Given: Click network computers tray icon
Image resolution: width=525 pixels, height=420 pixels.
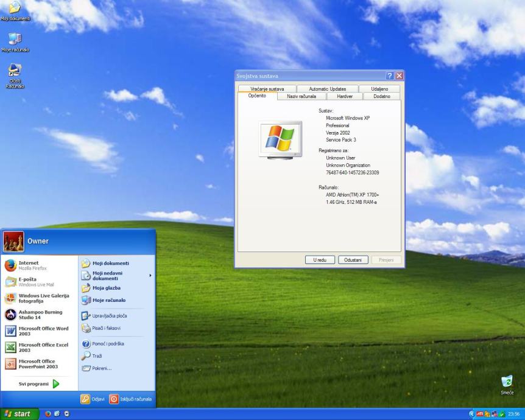Looking at the screenshot, I should click(x=494, y=414).
